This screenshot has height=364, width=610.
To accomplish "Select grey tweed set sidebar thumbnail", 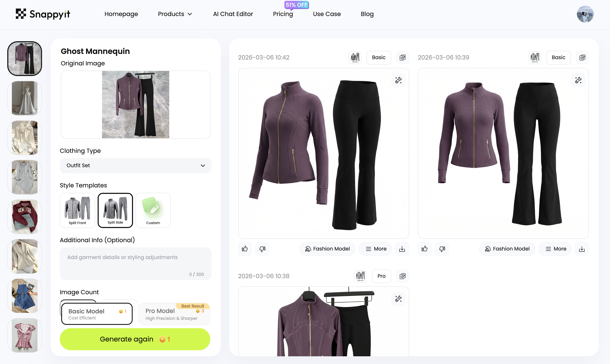I will (x=25, y=177).
